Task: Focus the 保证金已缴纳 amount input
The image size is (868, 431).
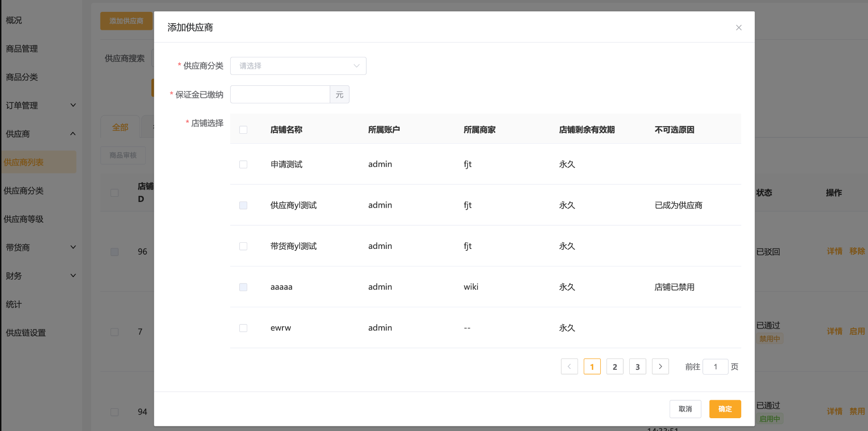Action: point(280,94)
